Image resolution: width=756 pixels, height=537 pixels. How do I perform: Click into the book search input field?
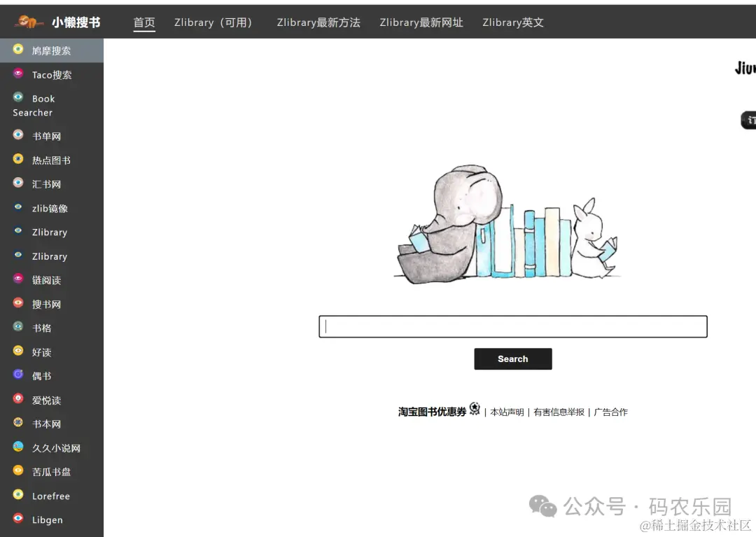pos(513,326)
